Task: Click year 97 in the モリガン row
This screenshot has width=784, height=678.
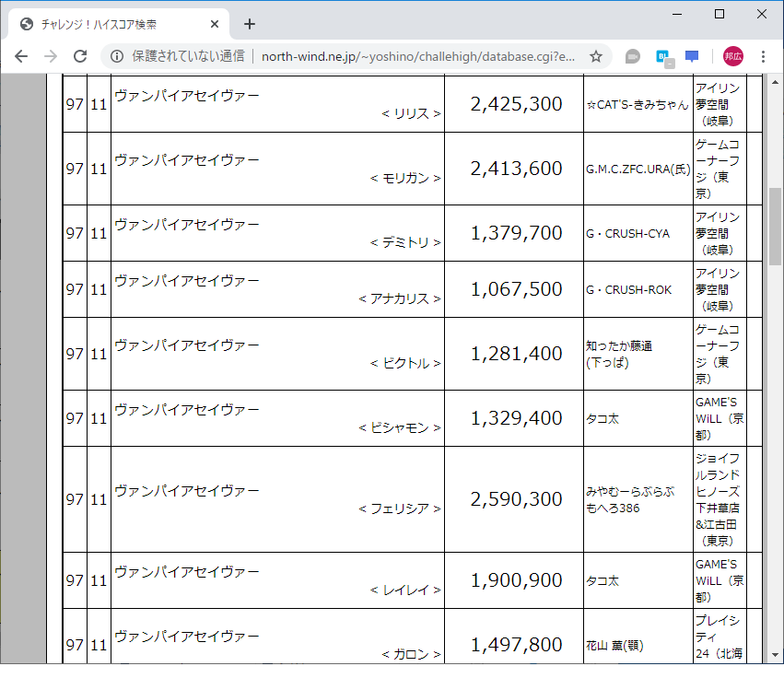Action: (75, 169)
